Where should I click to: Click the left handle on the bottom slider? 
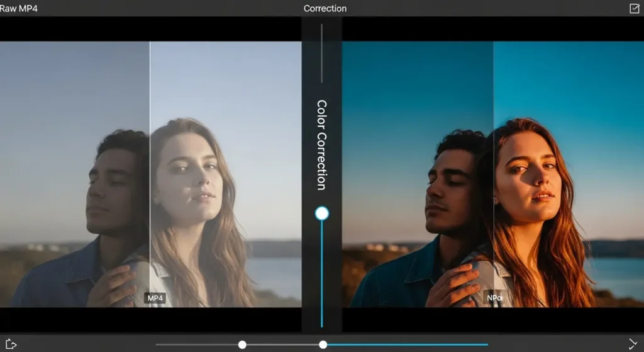[242, 344]
